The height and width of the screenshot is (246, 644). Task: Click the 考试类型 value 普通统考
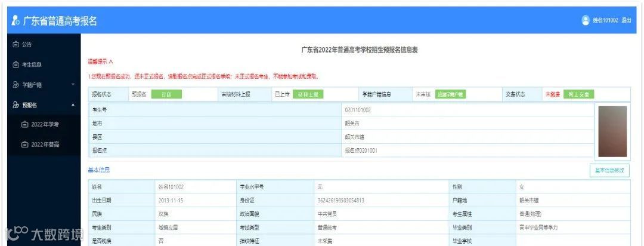click(x=327, y=227)
